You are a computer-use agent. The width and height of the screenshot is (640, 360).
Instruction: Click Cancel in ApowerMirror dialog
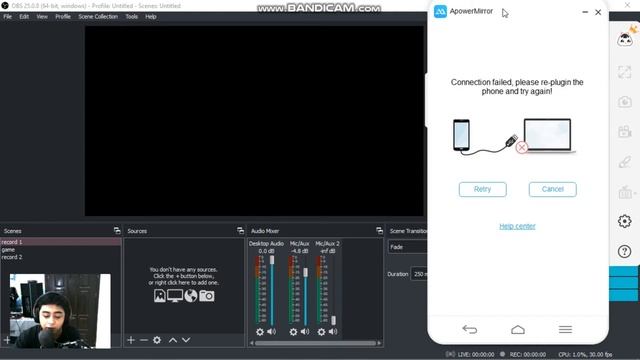pyautogui.click(x=553, y=189)
